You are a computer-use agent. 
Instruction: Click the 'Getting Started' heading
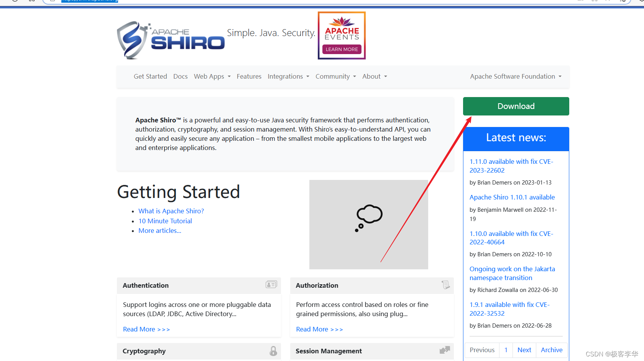coord(179,192)
